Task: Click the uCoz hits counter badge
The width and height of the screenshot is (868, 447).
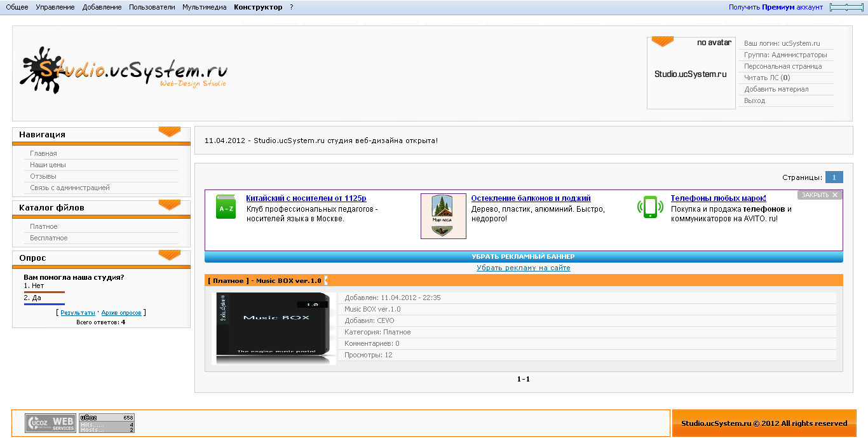Action: pyautogui.click(x=107, y=423)
